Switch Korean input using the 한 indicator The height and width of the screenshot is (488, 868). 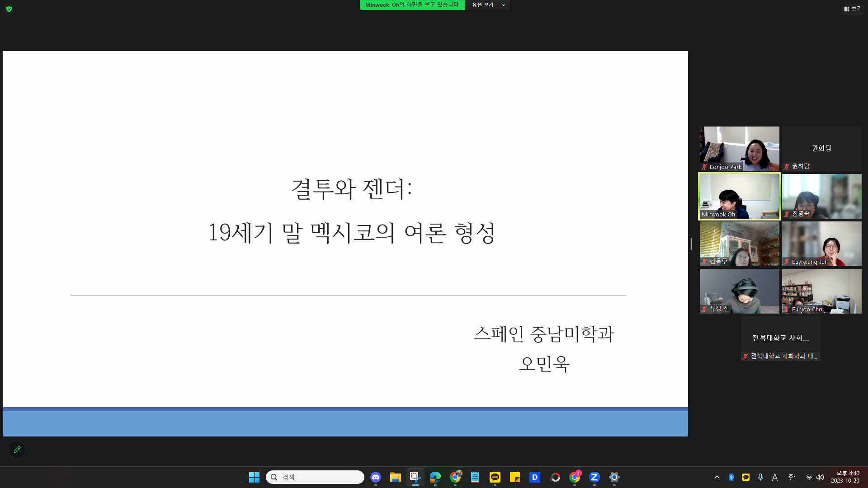(x=792, y=477)
